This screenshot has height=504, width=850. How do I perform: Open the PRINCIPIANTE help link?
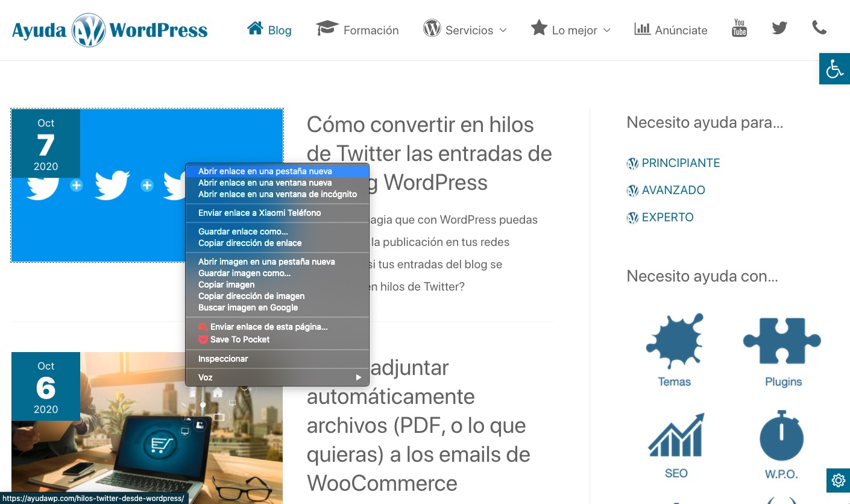[x=680, y=163]
